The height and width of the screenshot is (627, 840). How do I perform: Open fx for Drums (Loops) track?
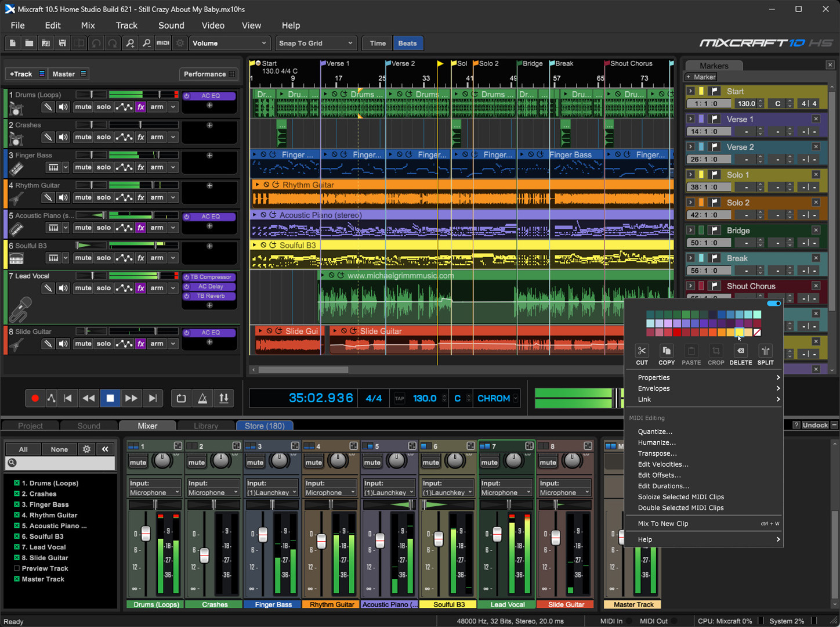point(140,107)
